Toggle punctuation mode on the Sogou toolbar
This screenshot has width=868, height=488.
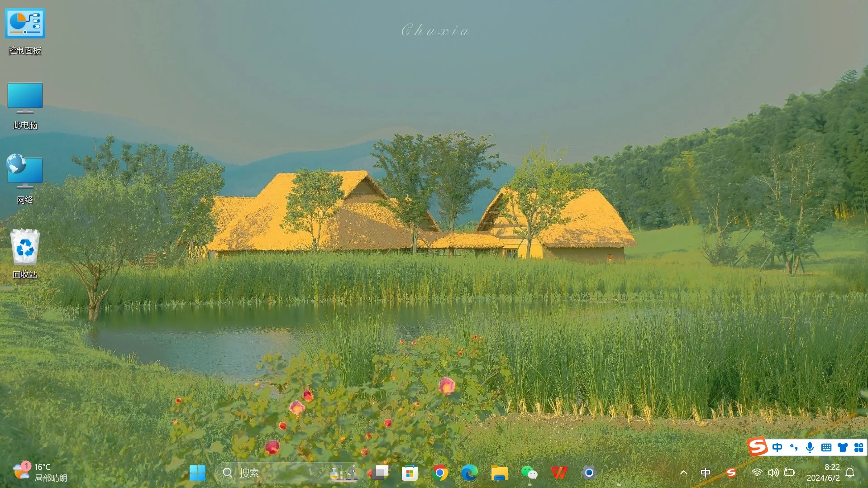(x=793, y=447)
